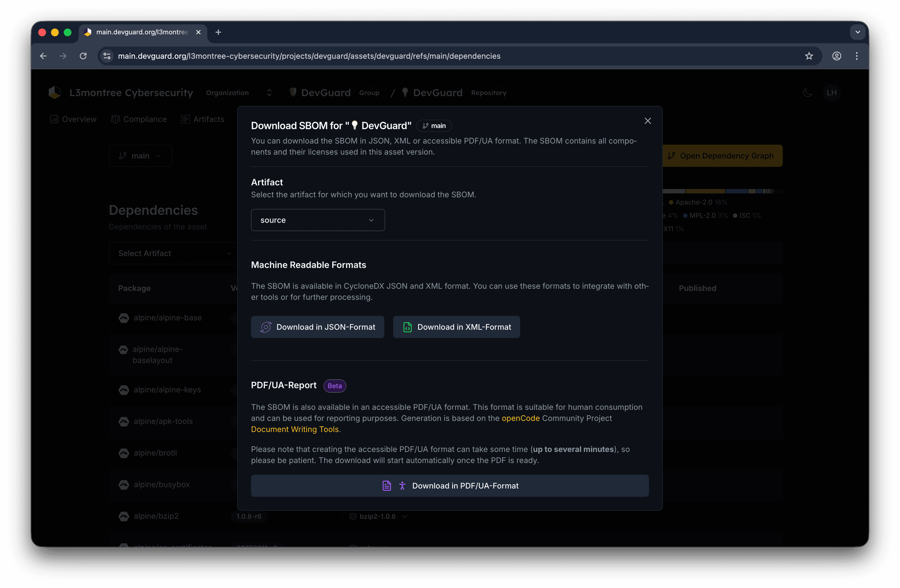The height and width of the screenshot is (588, 900).
Task: Open a new browser tab
Action: tap(218, 32)
